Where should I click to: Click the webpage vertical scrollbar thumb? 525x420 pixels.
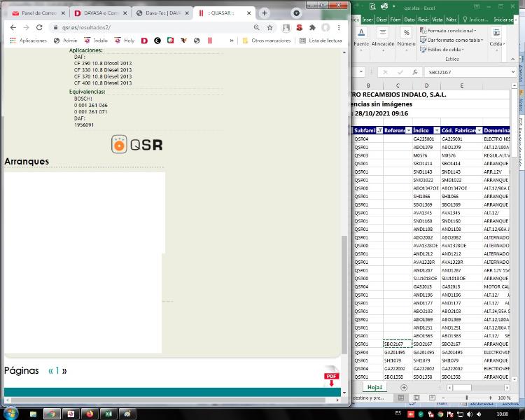pos(344,295)
